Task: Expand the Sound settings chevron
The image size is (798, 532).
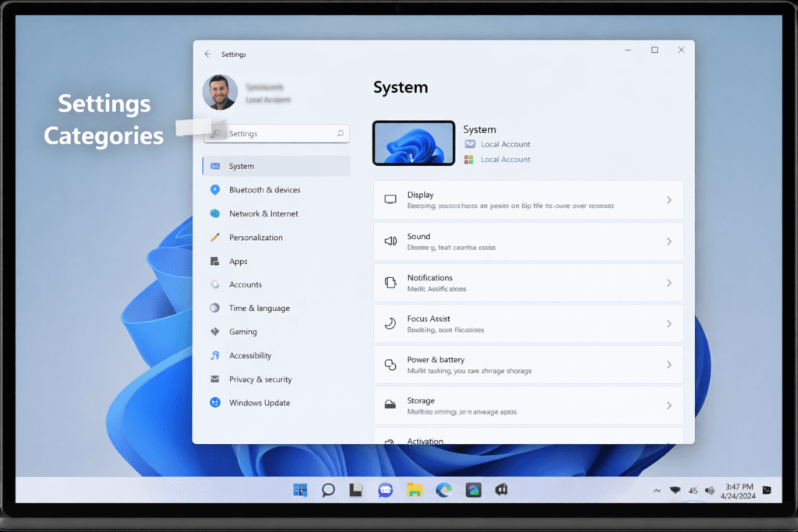Action: (669, 241)
